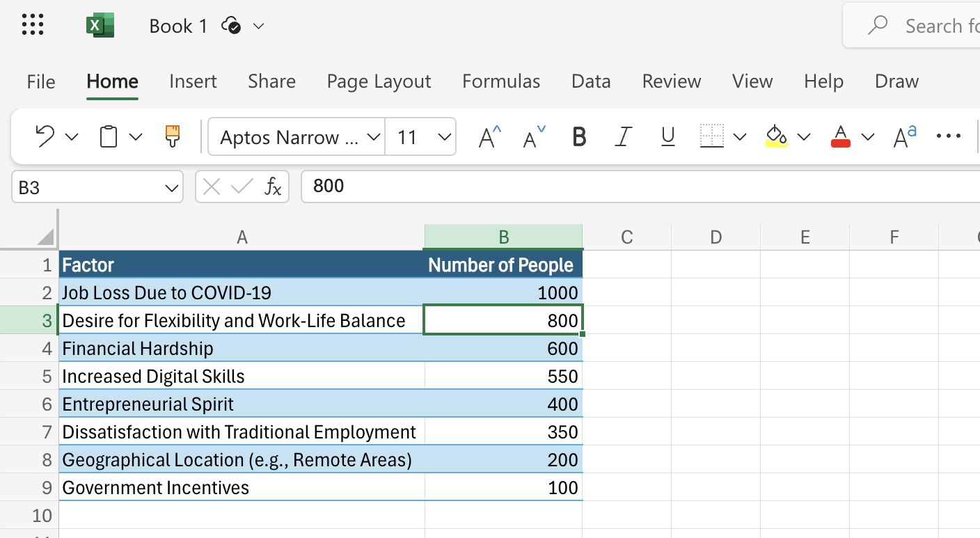
Task: Toggle bold formatting
Action: point(578,136)
